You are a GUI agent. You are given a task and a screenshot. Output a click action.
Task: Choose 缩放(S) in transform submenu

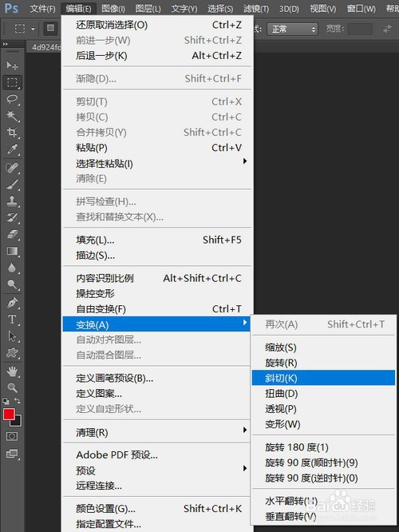pyautogui.click(x=323, y=347)
